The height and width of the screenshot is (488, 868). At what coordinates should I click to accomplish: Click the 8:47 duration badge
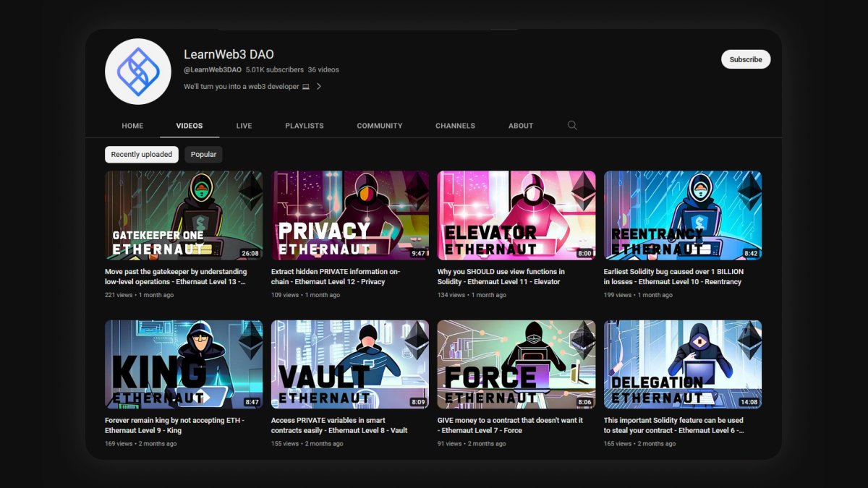(252, 403)
